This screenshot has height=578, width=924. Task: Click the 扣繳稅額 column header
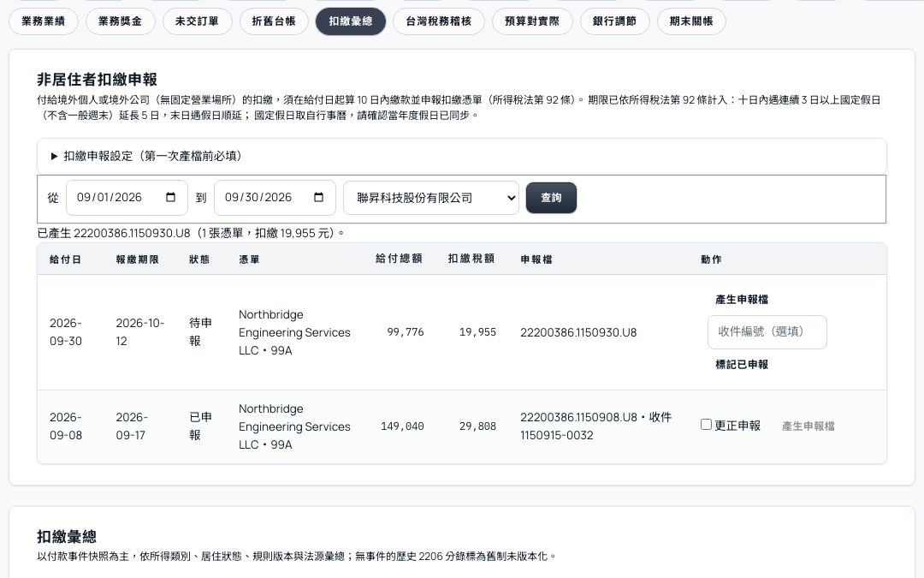click(x=471, y=259)
